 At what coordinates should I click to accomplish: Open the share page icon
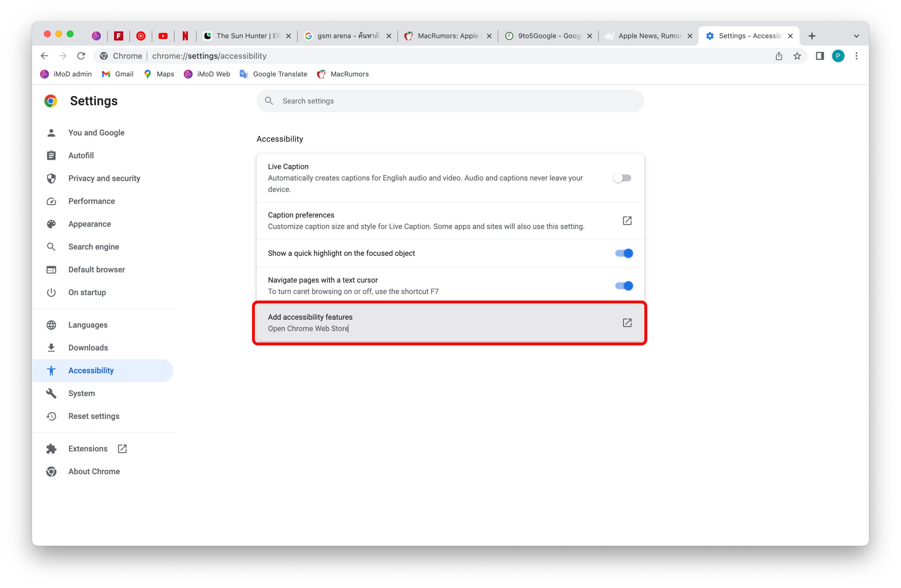[x=779, y=56]
